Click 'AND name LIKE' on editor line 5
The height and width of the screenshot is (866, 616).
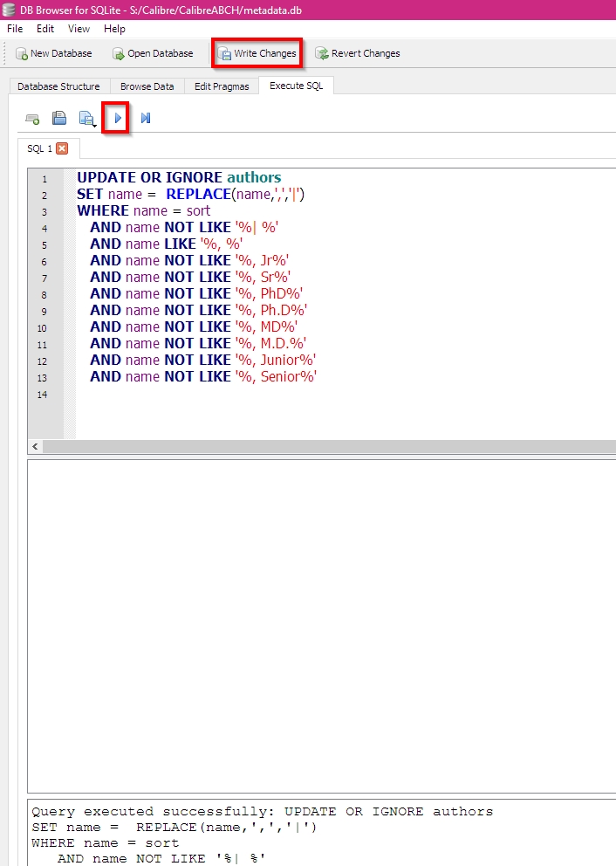tap(143, 244)
